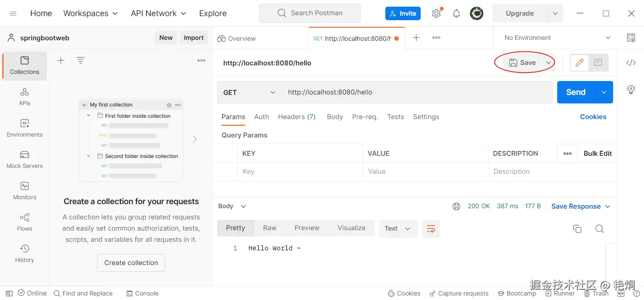The image size is (644, 300).
Task: Open the Save Response dropdown
Action: click(x=581, y=206)
